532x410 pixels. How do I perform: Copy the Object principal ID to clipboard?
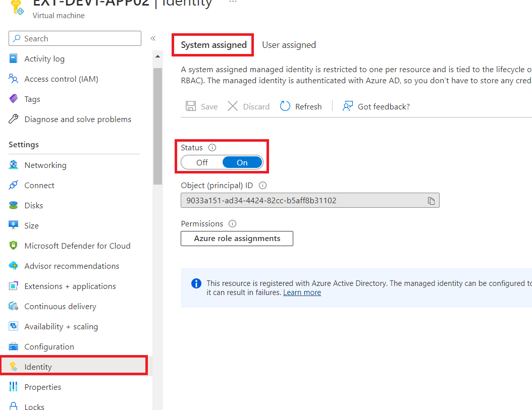[431, 201]
